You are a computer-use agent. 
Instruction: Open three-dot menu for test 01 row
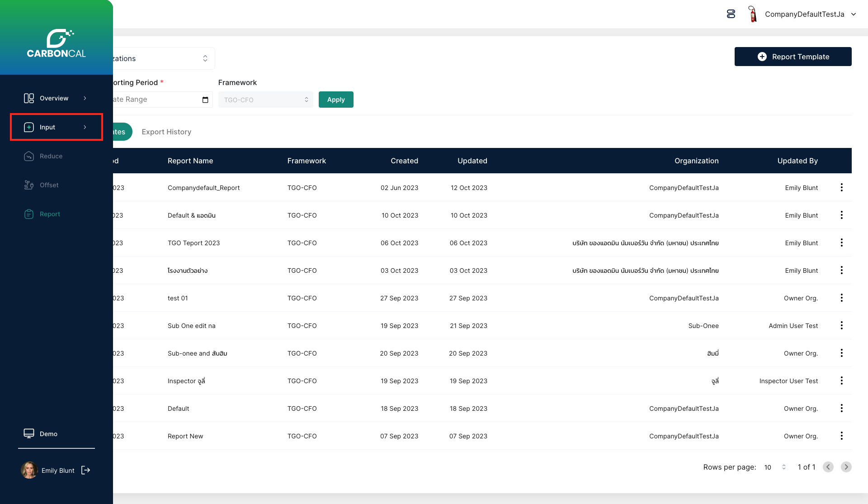pyautogui.click(x=841, y=298)
